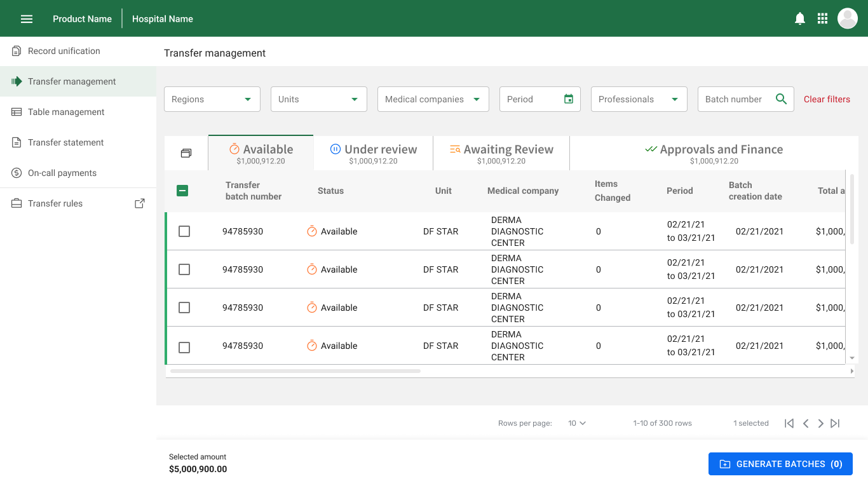Click the table scroll-down arrow
The image size is (868, 488).
tap(852, 358)
